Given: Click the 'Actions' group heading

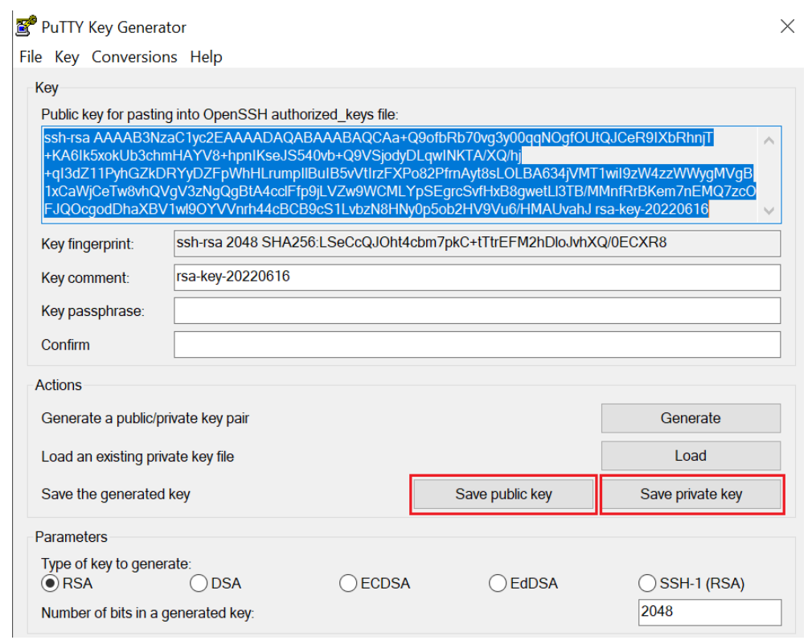Looking at the screenshot, I should [59, 385].
